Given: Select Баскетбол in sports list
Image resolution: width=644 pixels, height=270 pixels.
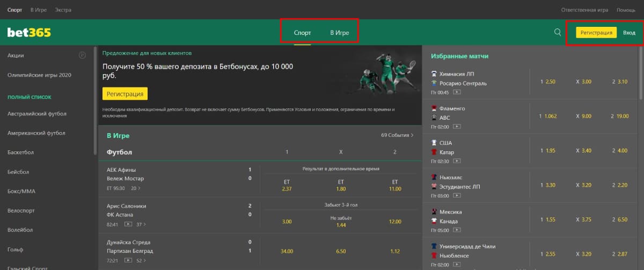Looking at the screenshot, I should [x=20, y=152].
